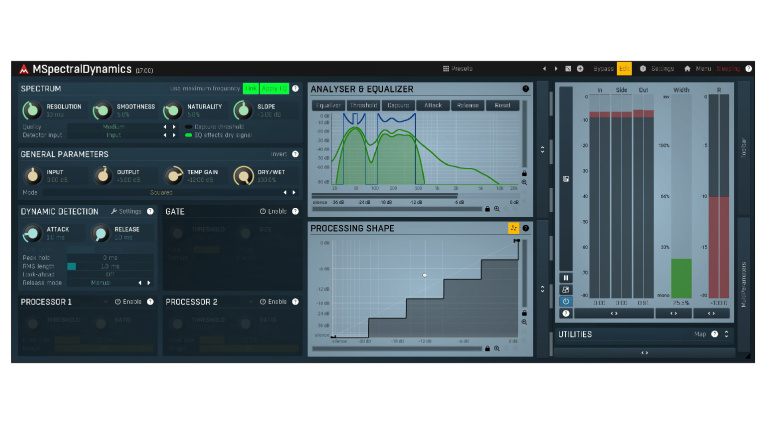Click the add preset plus icon
The height and width of the screenshot is (424, 768).
pyautogui.click(x=580, y=69)
